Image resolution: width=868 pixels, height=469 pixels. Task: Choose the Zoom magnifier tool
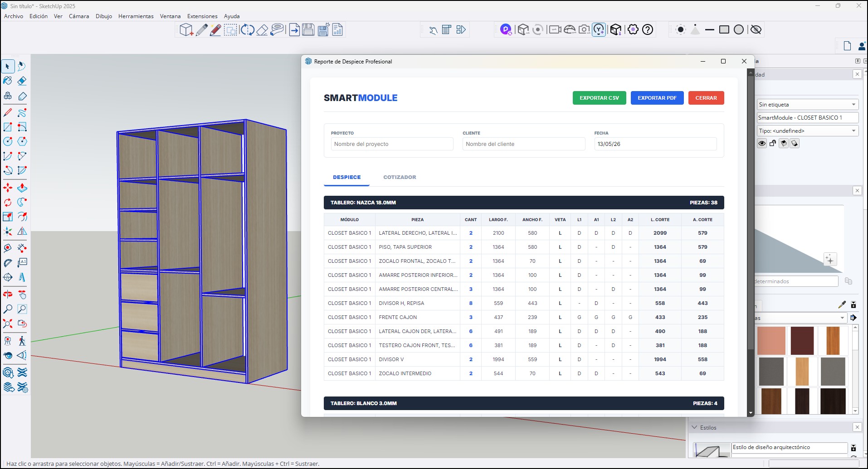click(x=8, y=309)
